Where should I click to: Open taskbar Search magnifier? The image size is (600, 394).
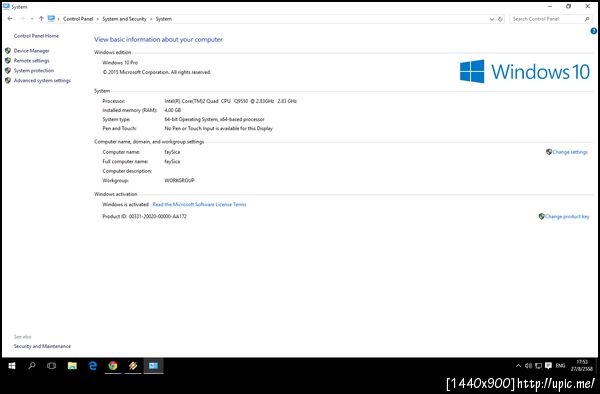pos(32,366)
